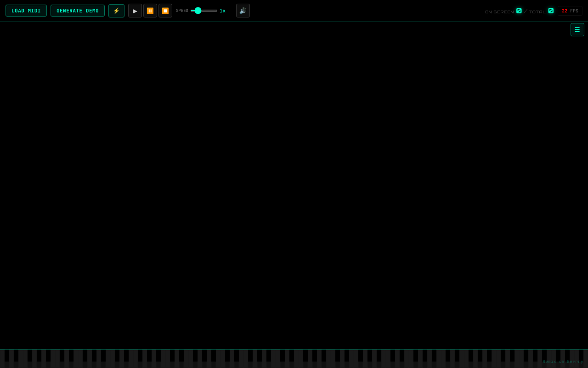The image size is (588, 368).
Task: Toggle the Stop control state
Action: [165, 11]
